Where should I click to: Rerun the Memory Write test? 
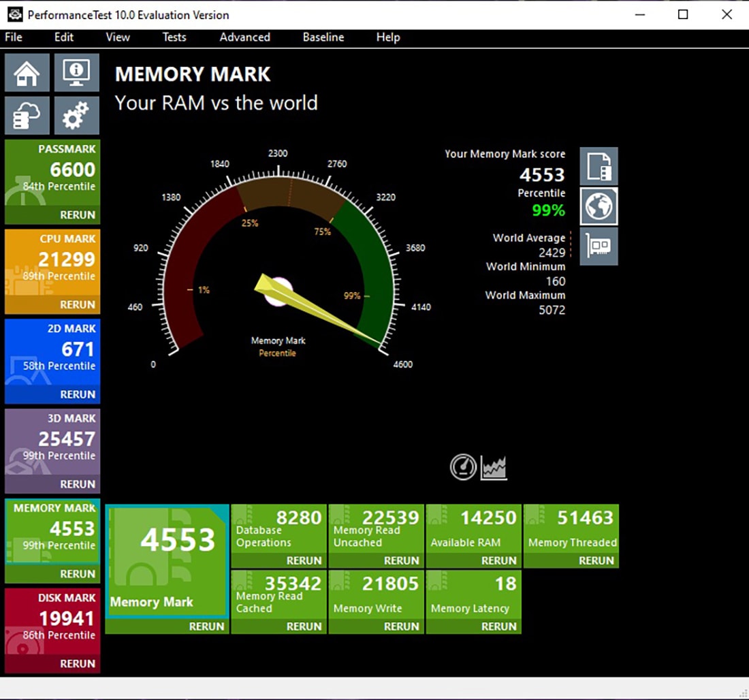tap(401, 626)
